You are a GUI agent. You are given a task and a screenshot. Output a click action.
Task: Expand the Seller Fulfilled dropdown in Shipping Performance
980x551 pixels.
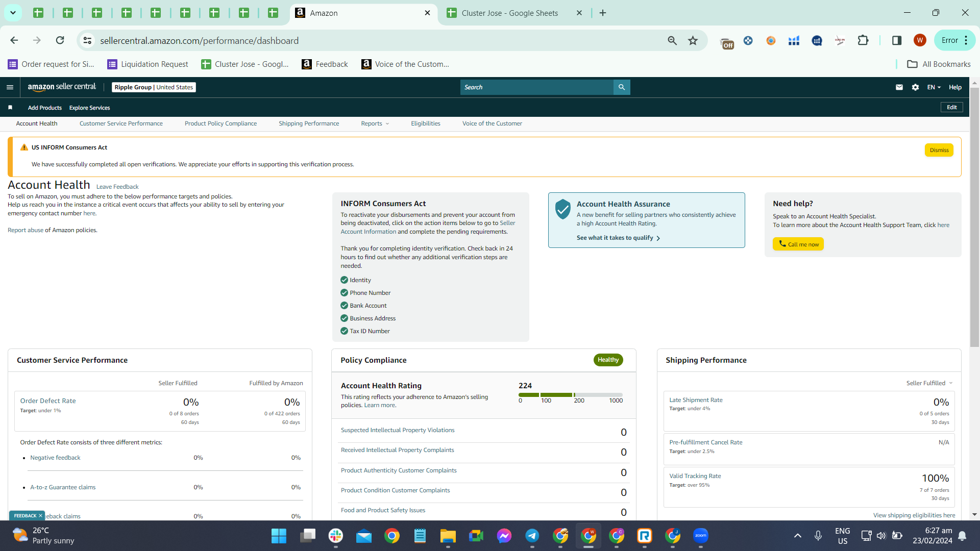(x=929, y=383)
